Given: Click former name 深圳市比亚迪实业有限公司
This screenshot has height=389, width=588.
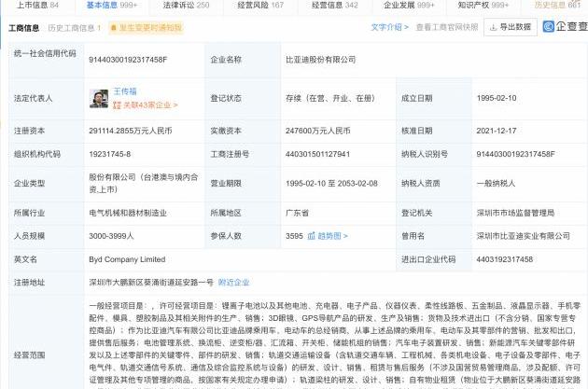Looking at the screenshot, I should [523, 236].
